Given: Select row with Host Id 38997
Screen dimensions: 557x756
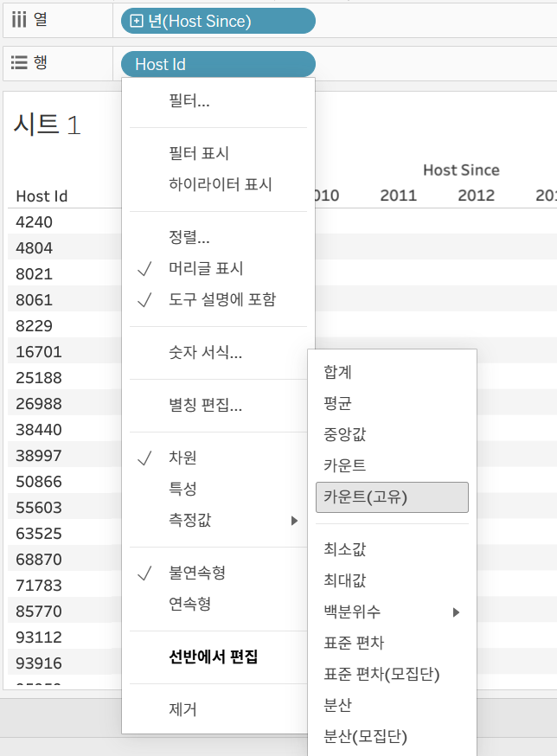Looking at the screenshot, I should (39, 456).
